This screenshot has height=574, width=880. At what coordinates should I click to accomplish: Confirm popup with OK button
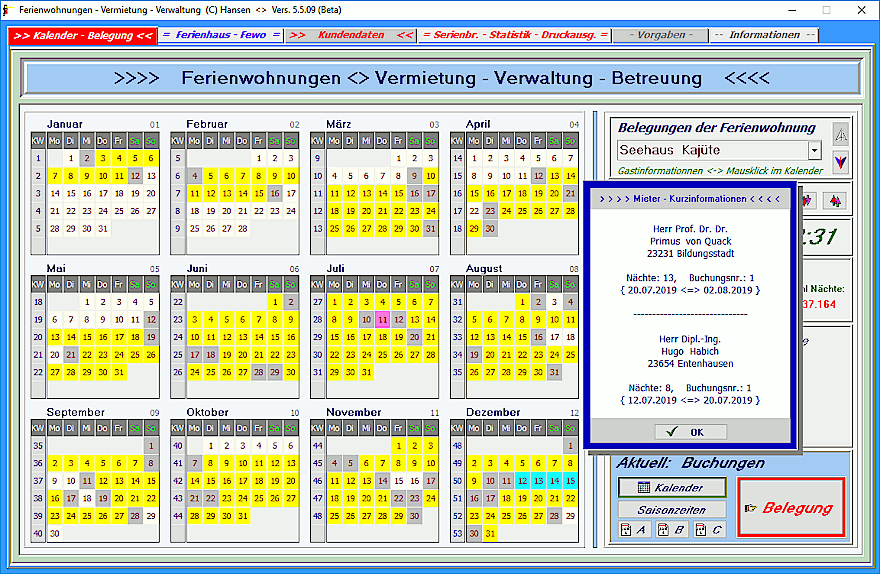pos(691,432)
